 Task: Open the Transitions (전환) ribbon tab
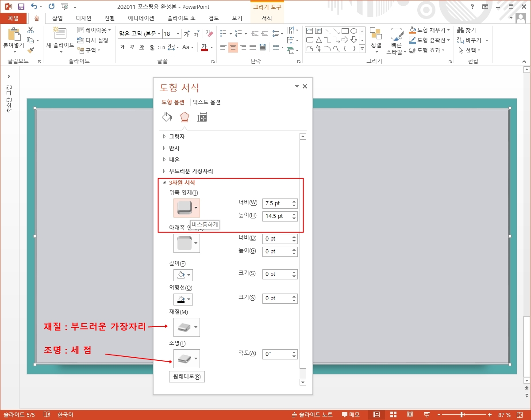(110, 18)
